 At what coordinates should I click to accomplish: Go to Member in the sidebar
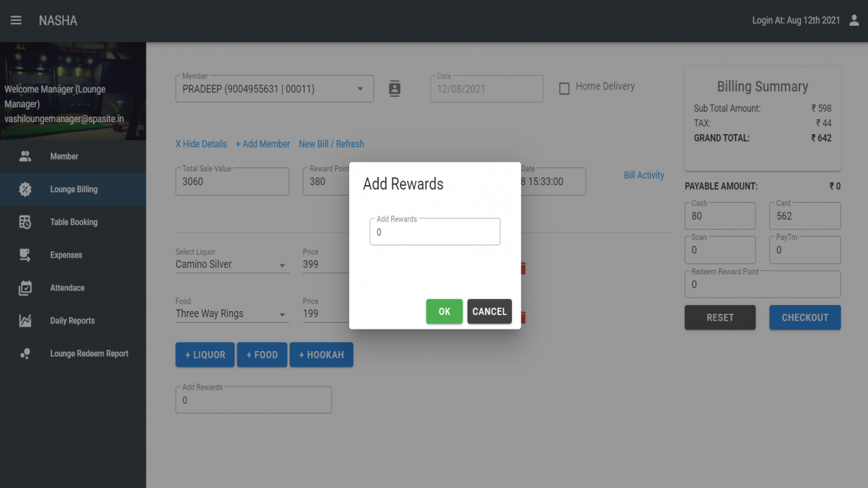(x=64, y=157)
